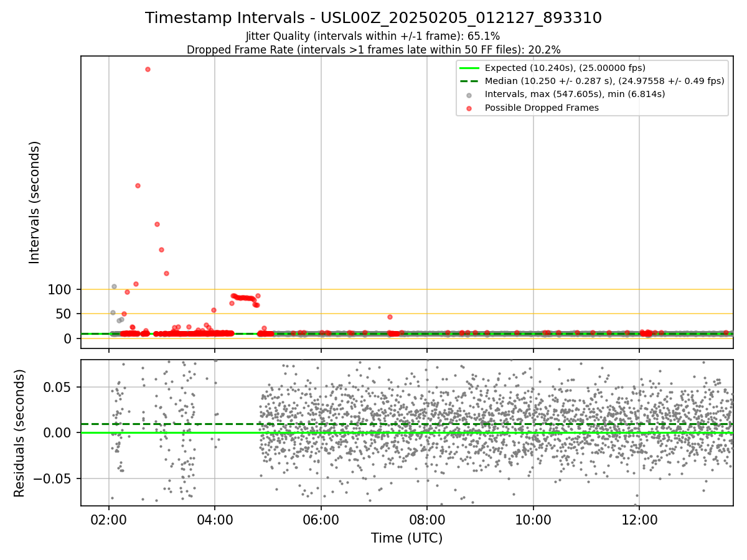Click the '0.05' residuals tick label
747x560 pixels.
click(59, 387)
